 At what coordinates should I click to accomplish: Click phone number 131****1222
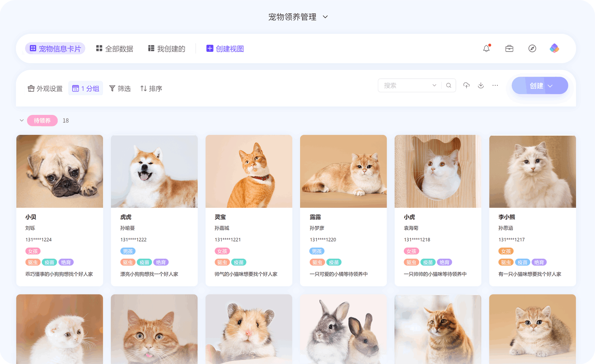pyautogui.click(x=134, y=240)
